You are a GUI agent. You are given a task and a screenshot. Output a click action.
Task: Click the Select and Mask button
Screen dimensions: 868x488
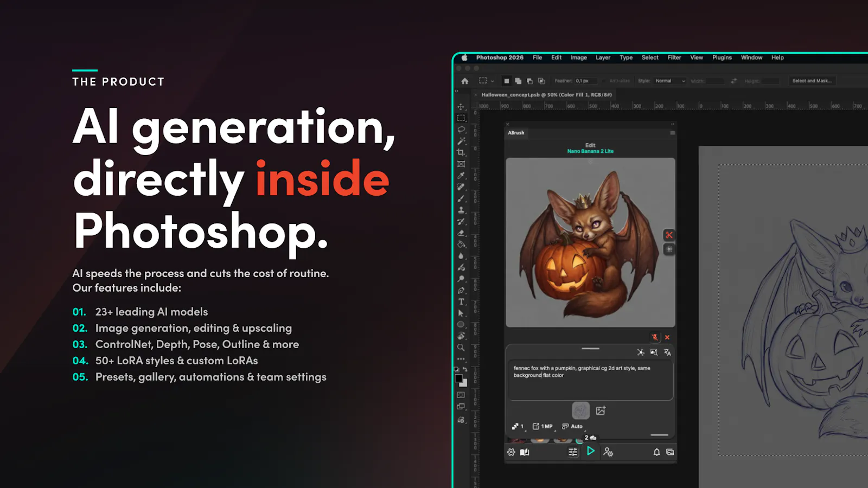pos(811,81)
